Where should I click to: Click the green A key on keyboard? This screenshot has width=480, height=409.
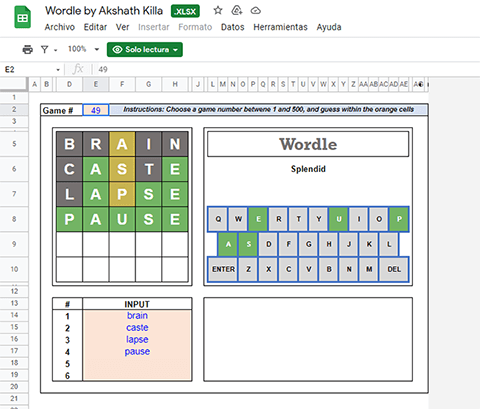pos(228,244)
